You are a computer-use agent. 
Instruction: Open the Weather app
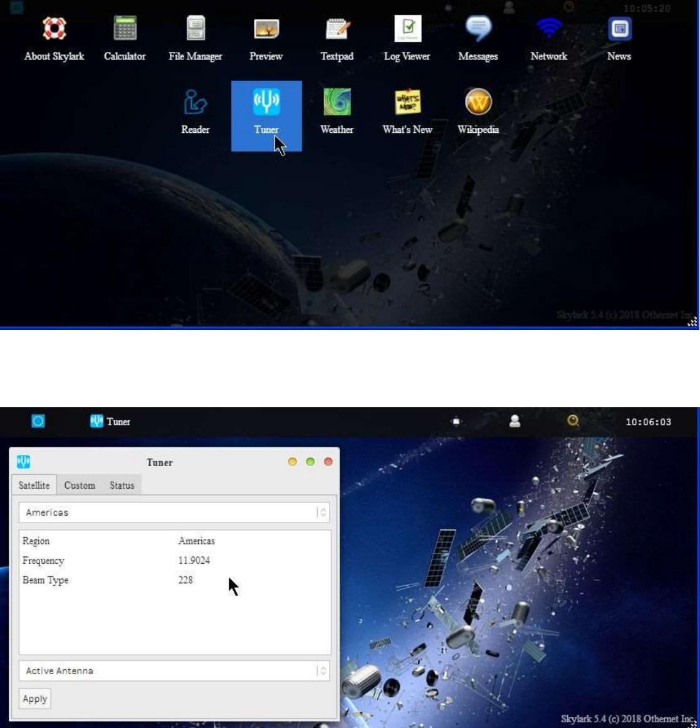(x=337, y=112)
